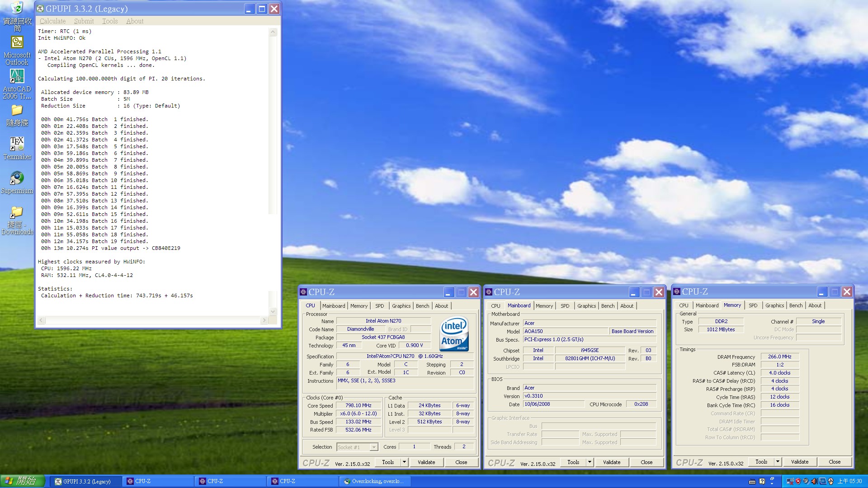Open About tab in CPU window

coord(441,306)
